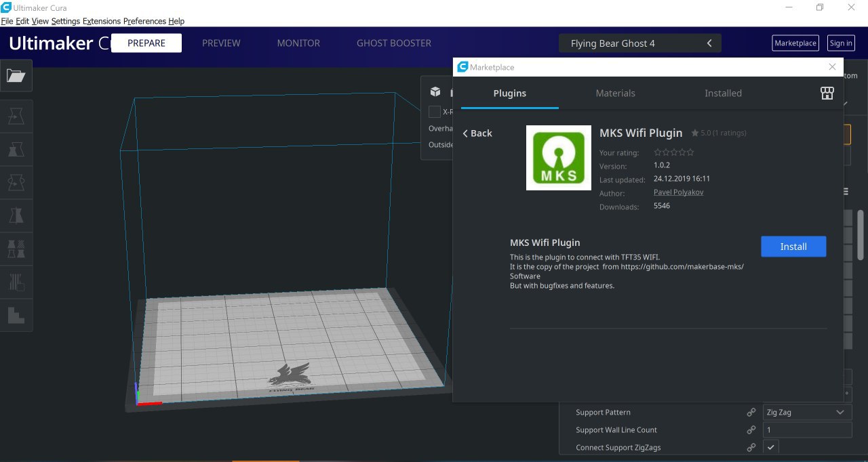
Task: Click the fifth star in Your rating
Action: point(690,152)
